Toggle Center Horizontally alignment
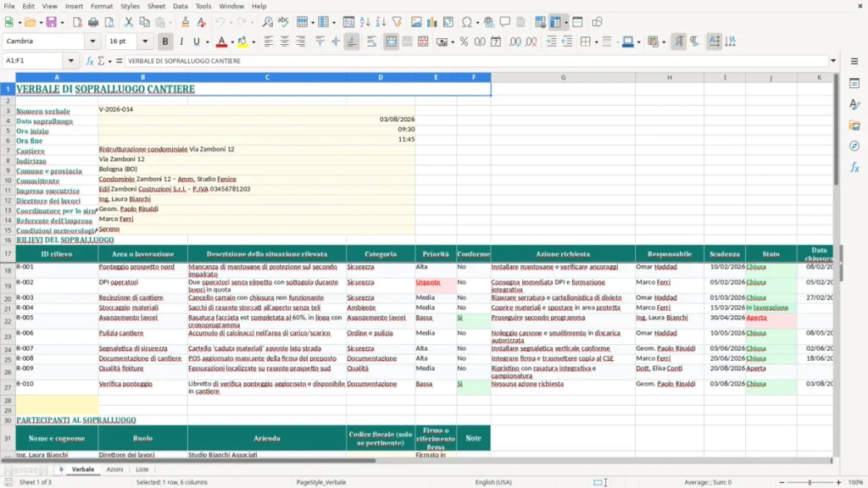Screen dimensions: 868x488 coord(285,42)
